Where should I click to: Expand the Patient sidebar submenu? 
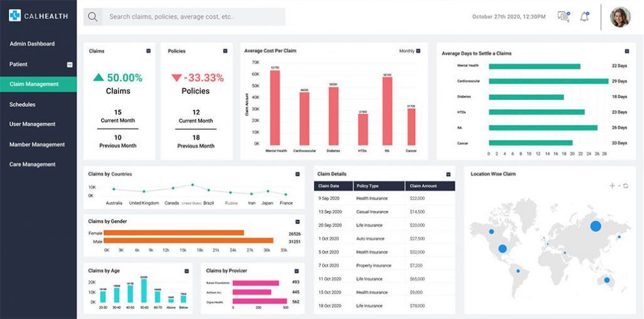(x=70, y=64)
